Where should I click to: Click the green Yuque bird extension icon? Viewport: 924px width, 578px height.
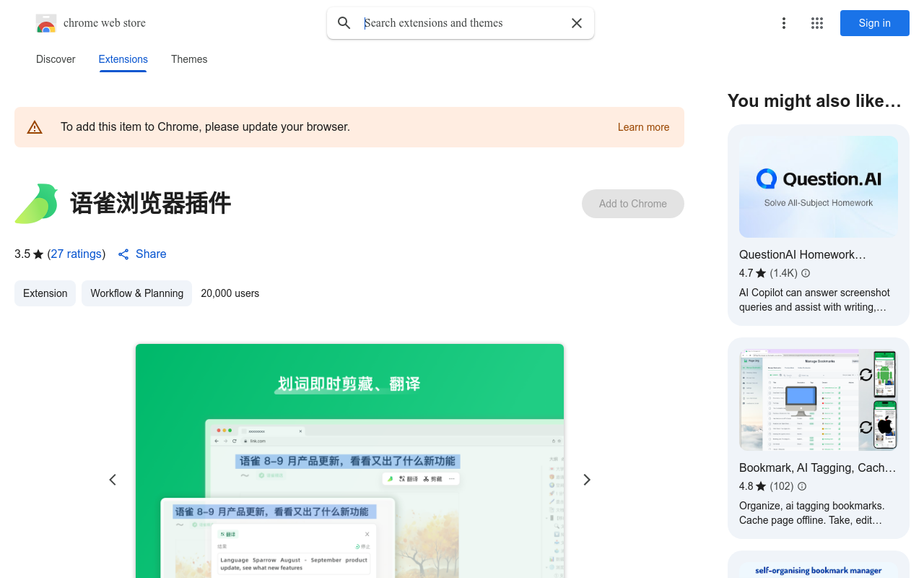36,204
